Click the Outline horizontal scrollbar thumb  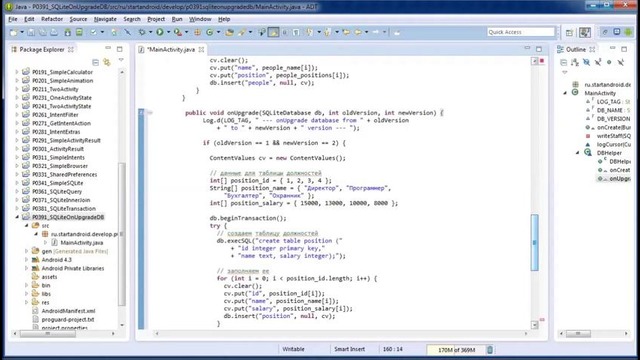tap(578, 334)
